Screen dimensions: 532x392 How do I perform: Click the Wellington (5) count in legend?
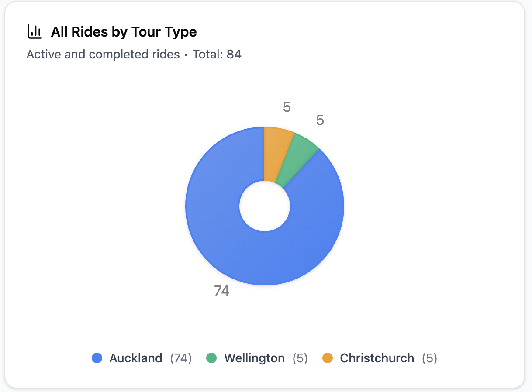[x=300, y=358]
